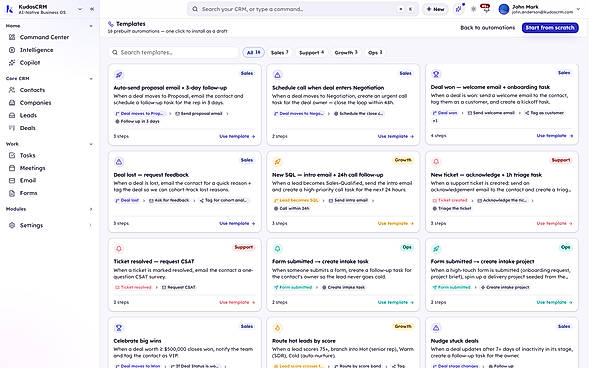Open the Intelligence page in sidebar
The image size is (589, 368).
tap(36, 50)
